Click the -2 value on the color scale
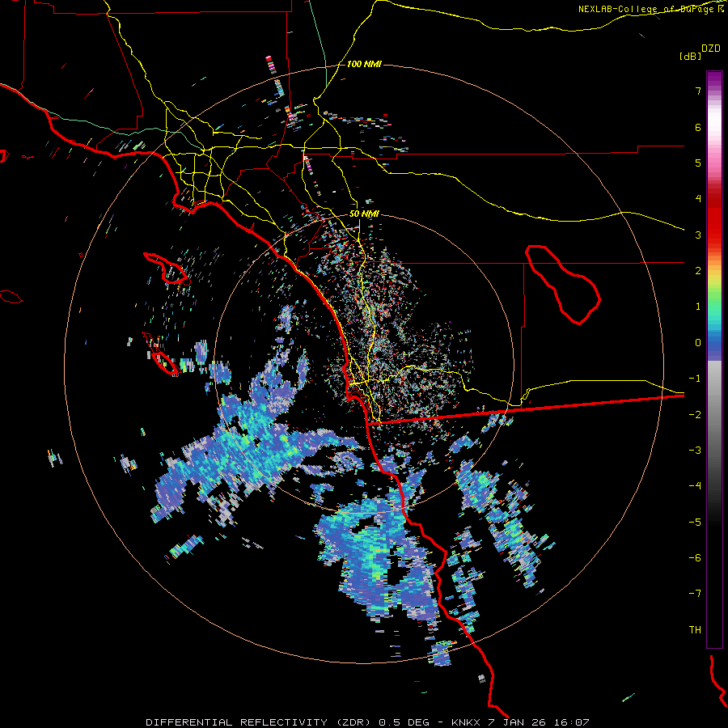This screenshot has width=728, height=728. 695,415
